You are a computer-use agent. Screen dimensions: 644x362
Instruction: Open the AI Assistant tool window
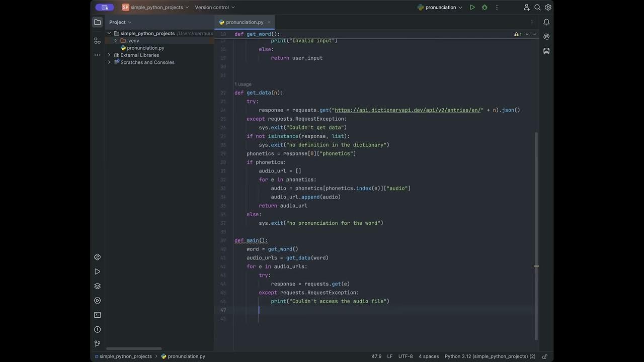coord(546,37)
